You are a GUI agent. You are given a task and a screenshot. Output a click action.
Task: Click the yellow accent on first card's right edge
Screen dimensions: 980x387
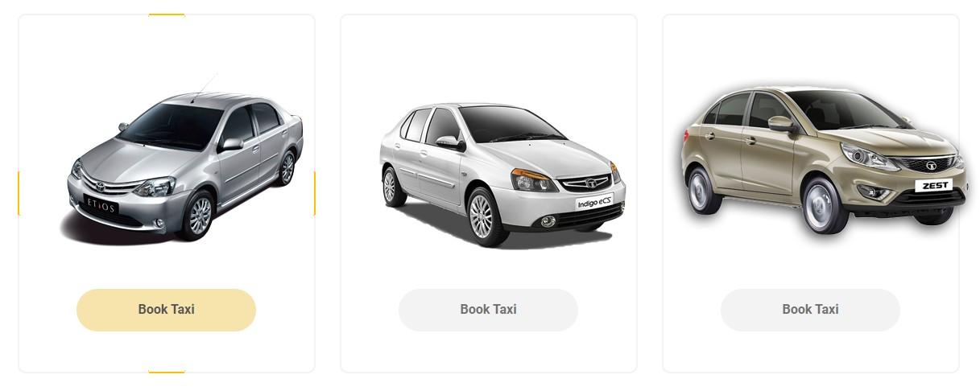tap(314, 193)
